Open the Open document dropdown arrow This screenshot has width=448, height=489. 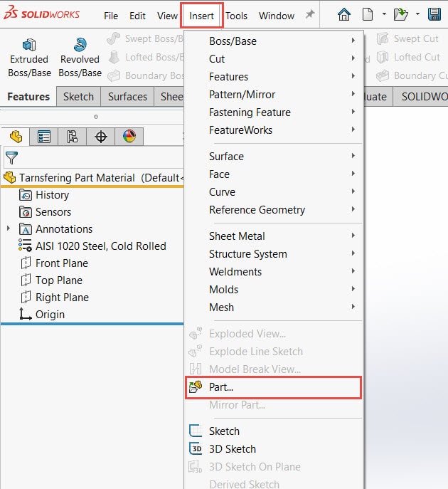point(418,14)
